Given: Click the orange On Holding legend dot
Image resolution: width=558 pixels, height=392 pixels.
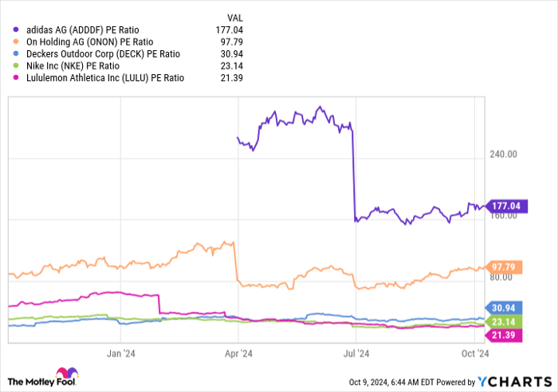Looking at the screenshot, I should pyautogui.click(x=18, y=41).
